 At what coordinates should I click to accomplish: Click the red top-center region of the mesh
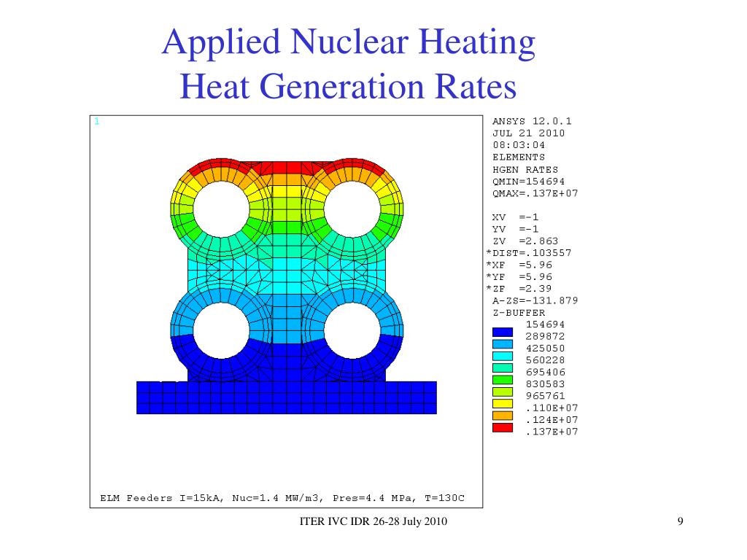pos(287,168)
